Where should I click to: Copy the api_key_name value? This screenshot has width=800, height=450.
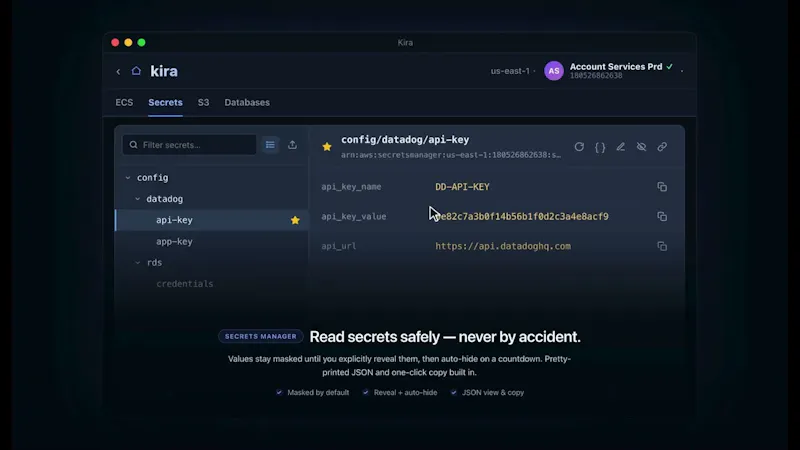pyautogui.click(x=662, y=187)
